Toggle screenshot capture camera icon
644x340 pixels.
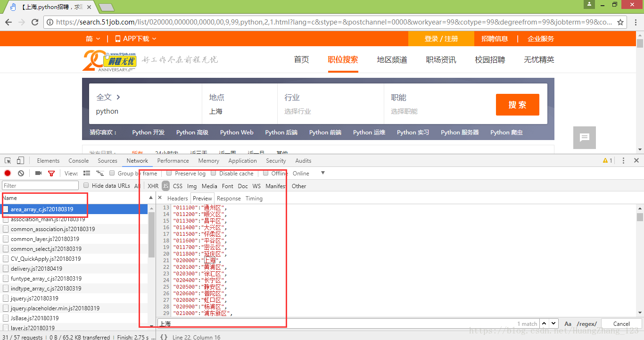(x=38, y=174)
